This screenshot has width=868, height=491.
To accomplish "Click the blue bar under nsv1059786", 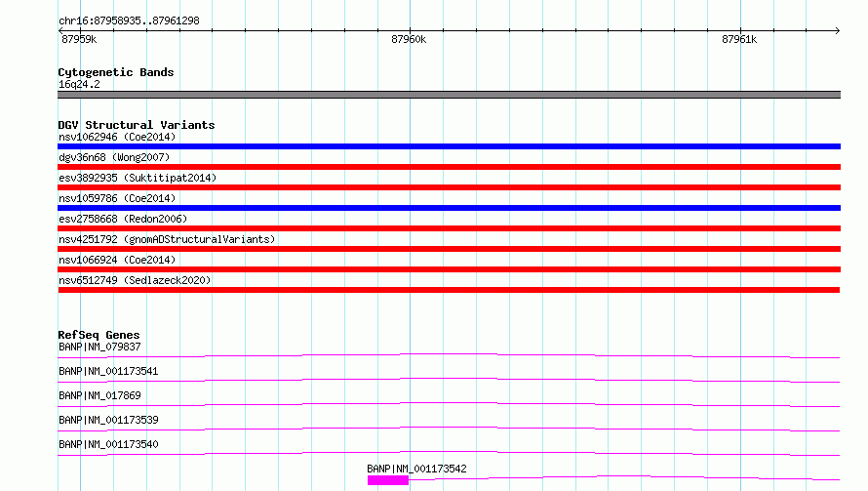I will pyautogui.click(x=449, y=208).
